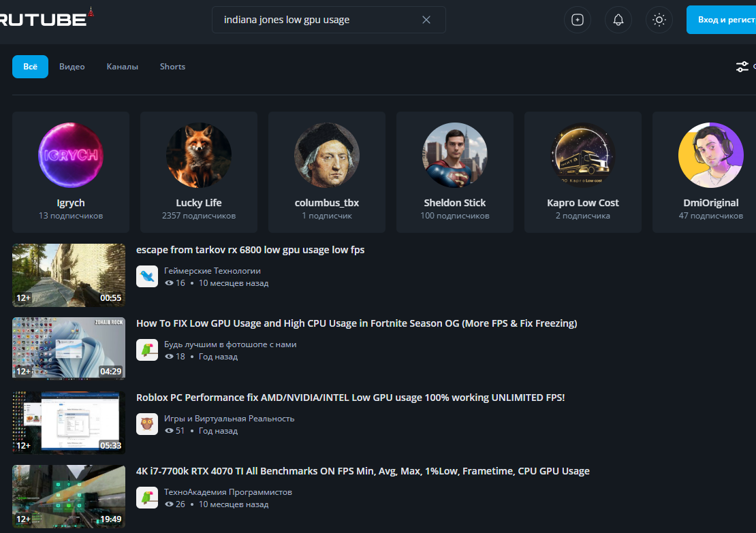Clear the search field with the X icon
Viewport: 756px width, 533px height.
426,20
